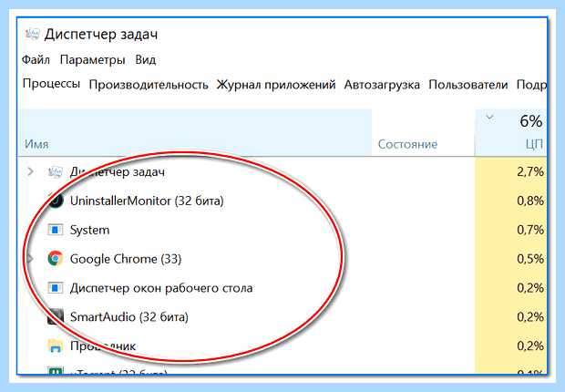Screen dimensions: 565x392
Task: Open the Вид menu
Action: point(146,59)
